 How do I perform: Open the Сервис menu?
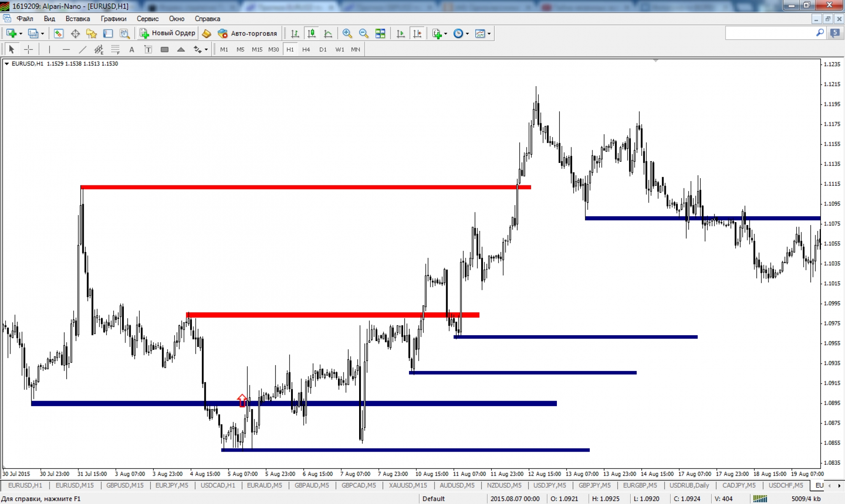(x=147, y=19)
